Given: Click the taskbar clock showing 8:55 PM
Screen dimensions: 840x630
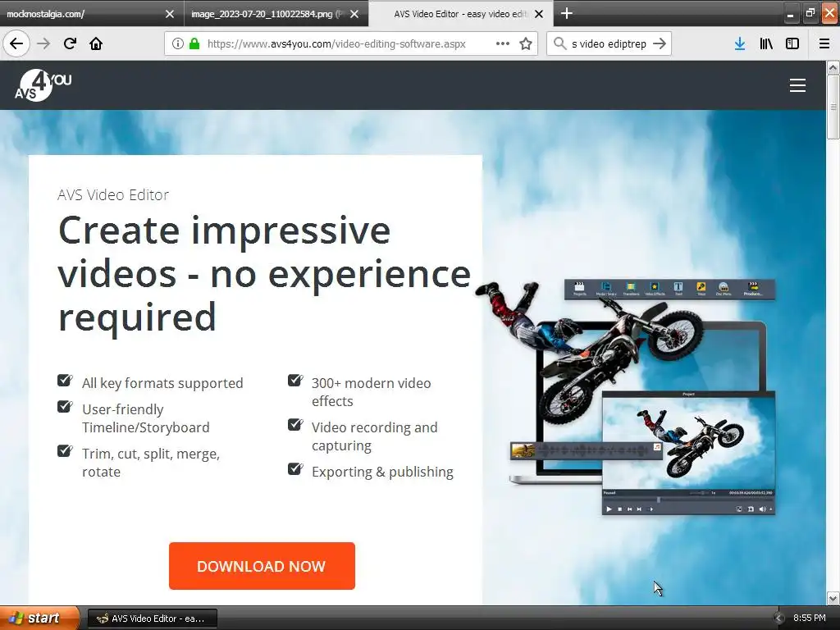Looking at the screenshot, I should tap(809, 619).
